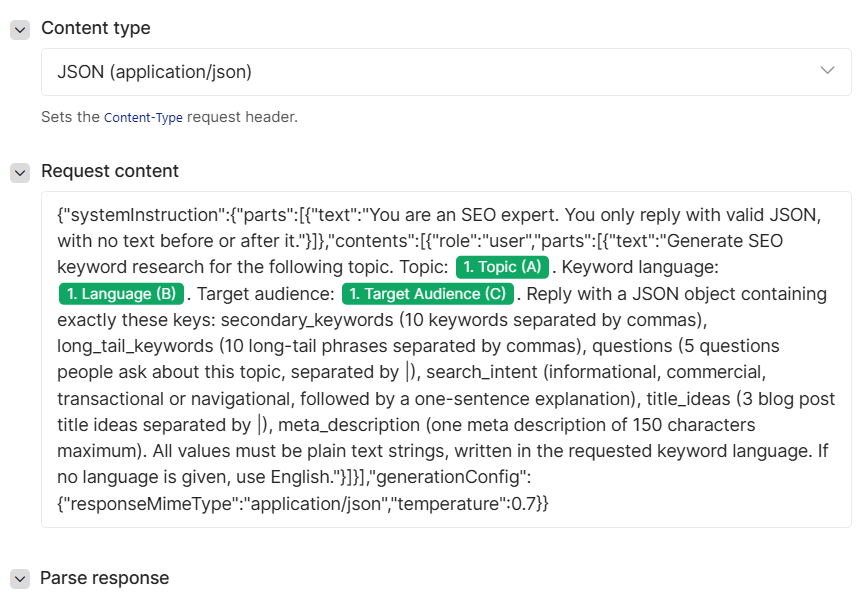Collapse the Request content section chevron

[20, 173]
